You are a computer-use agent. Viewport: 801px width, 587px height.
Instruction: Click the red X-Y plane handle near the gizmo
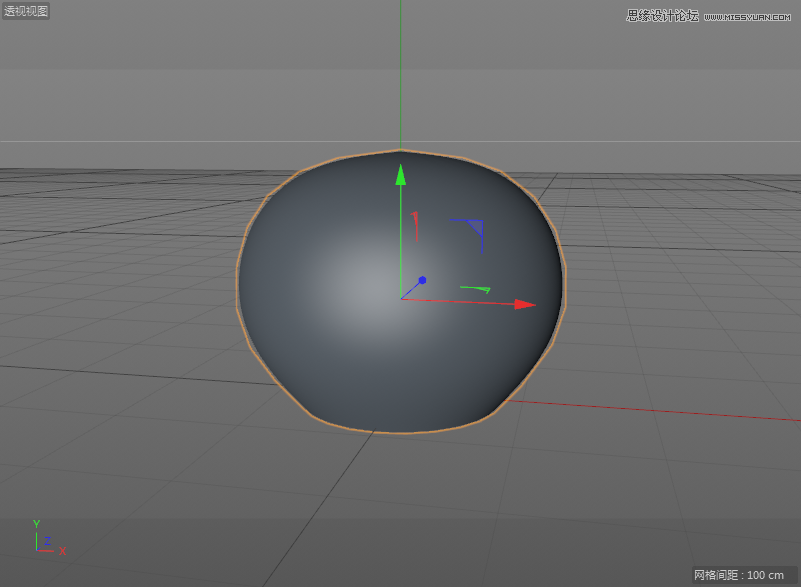tap(416, 222)
